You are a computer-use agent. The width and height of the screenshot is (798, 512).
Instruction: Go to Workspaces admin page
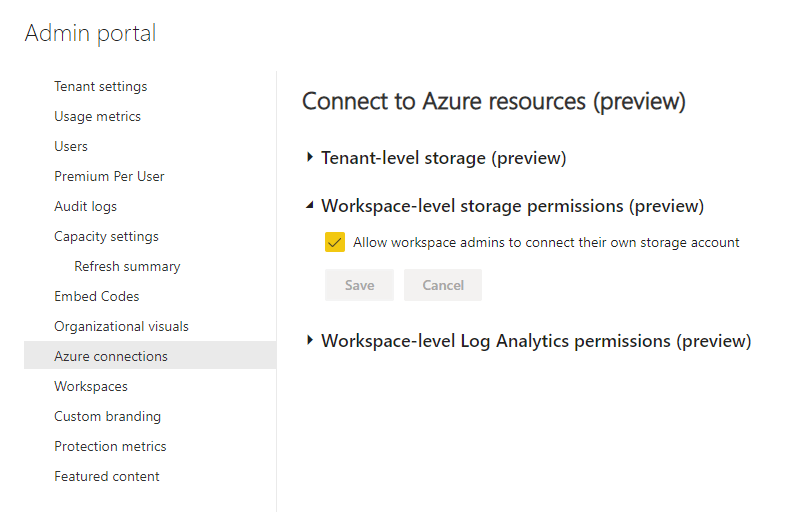[91, 387]
